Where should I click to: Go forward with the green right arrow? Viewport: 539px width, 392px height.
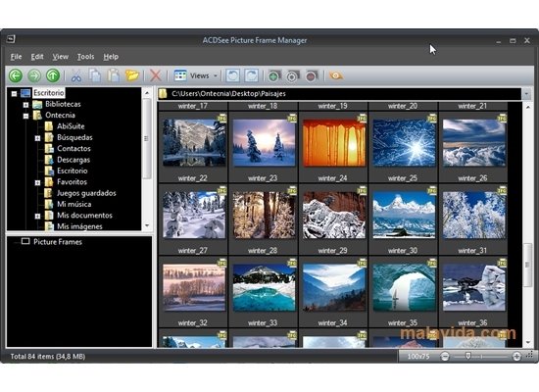coord(34,75)
